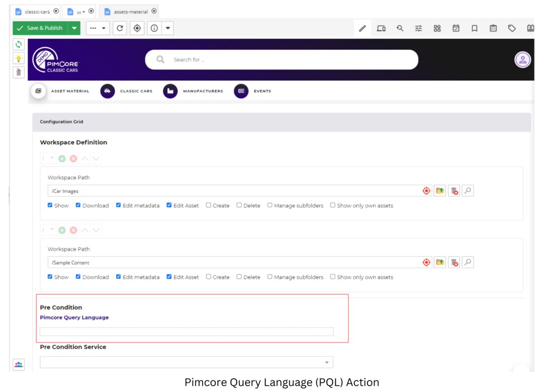Viewport: 543px width, 392px height.
Task: Toggle Edit metadata for /Car Images workspace
Action: [x=119, y=205]
